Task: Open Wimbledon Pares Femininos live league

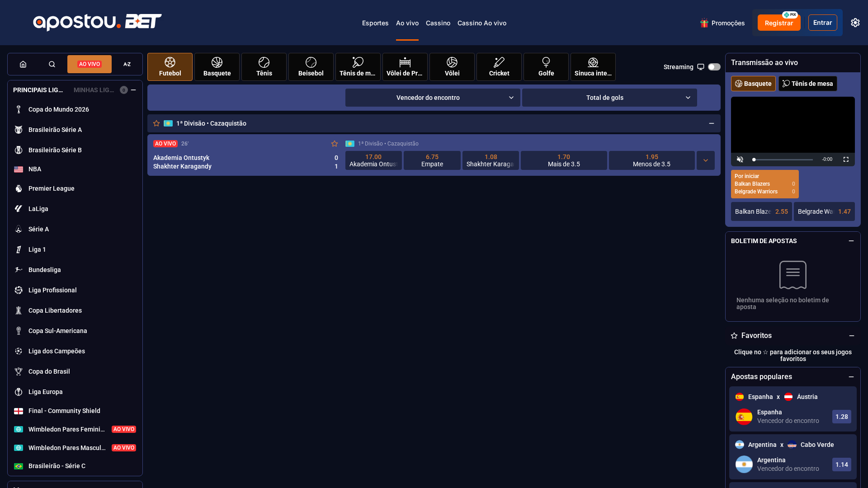Action: pyautogui.click(x=75, y=429)
